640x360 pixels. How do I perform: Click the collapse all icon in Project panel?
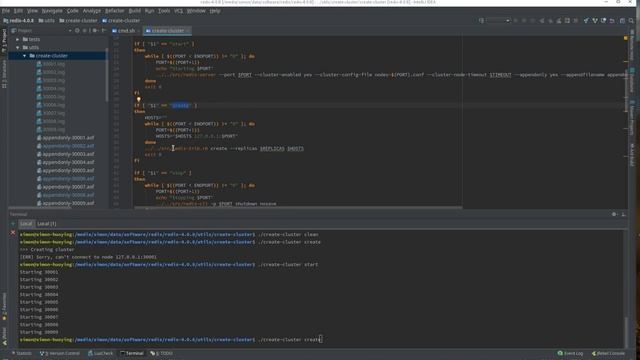pyautogui.click(x=85, y=31)
